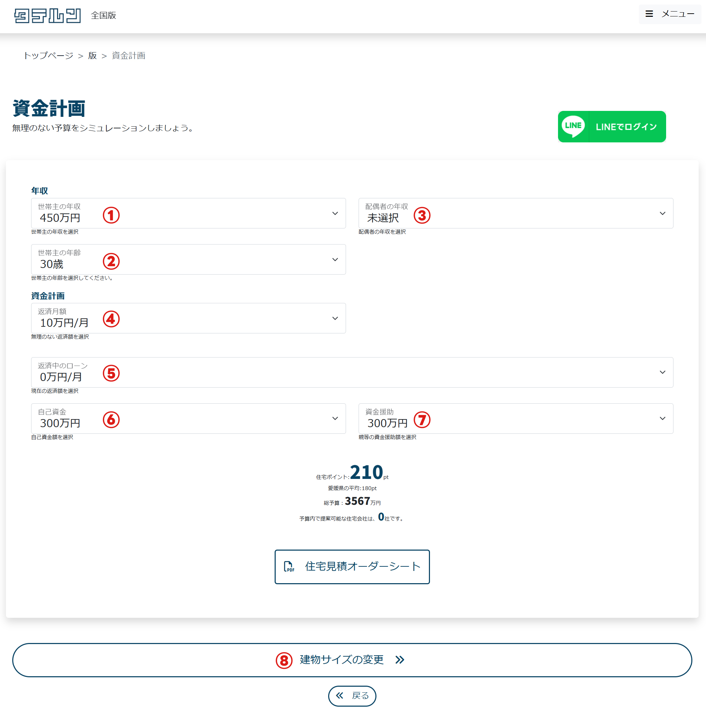Open the 配偶者の年収 dropdown

[x=515, y=213]
